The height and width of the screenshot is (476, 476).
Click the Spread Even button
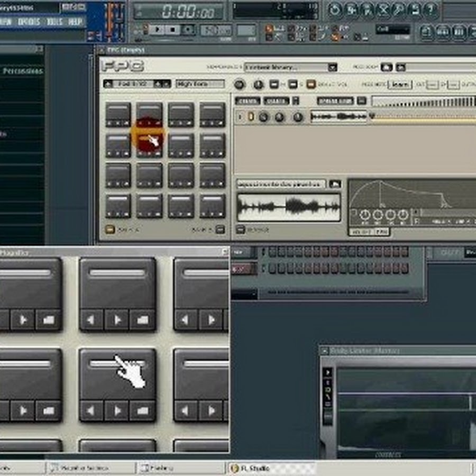pyautogui.click(x=335, y=100)
